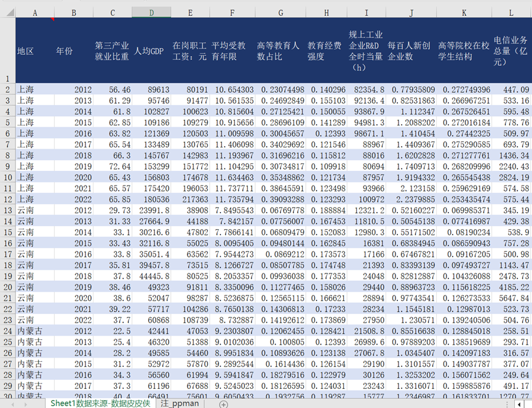This screenshot has width=532, height=408.
Task: Click cell with value 56.46
Action: [x=113, y=90]
